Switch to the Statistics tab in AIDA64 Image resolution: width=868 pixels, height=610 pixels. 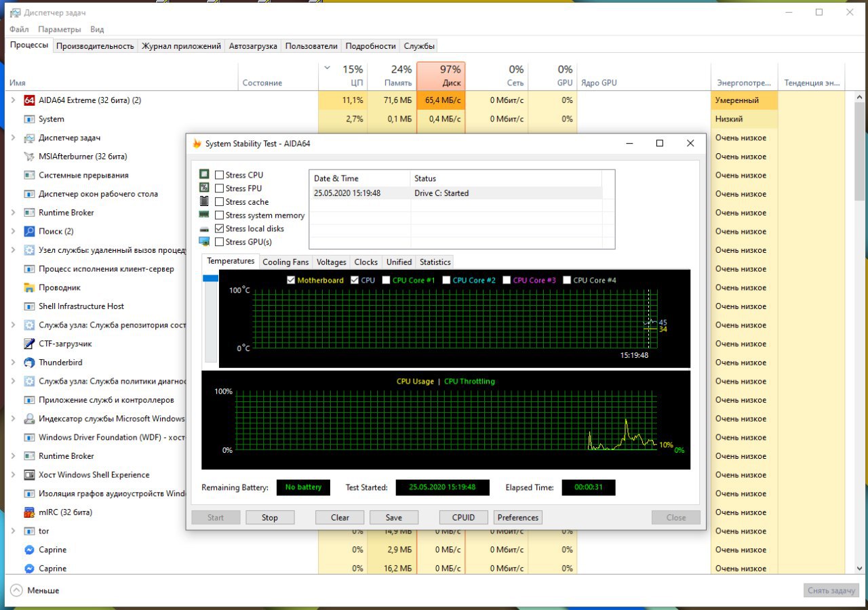click(435, 262)
